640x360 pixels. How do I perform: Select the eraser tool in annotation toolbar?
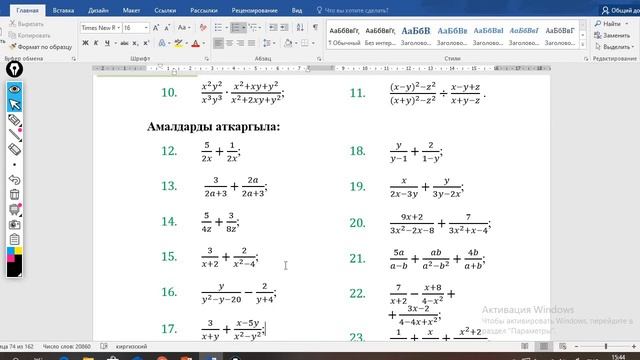14,149
